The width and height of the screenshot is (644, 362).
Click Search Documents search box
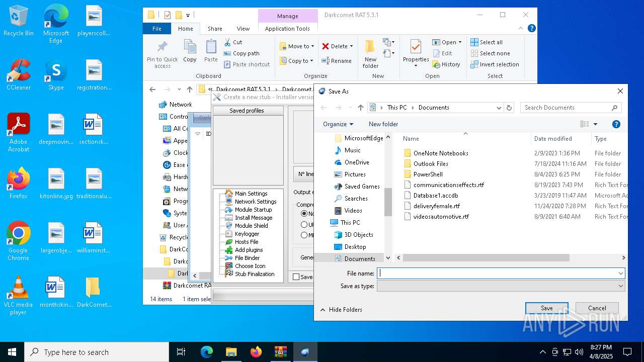coord(571,108)
